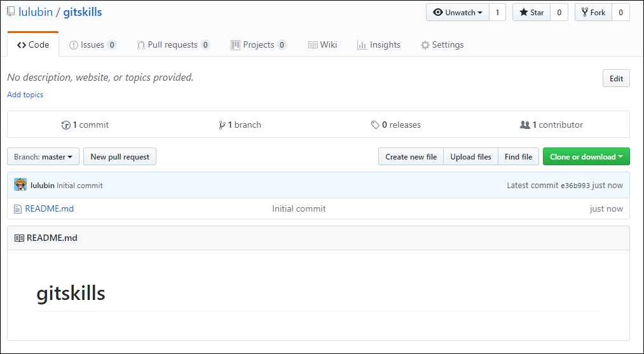The width and height of the screenshot is (644, 354).
Task: Click the tag icon beside 0 releases
Action: click(x=375, y=125)
